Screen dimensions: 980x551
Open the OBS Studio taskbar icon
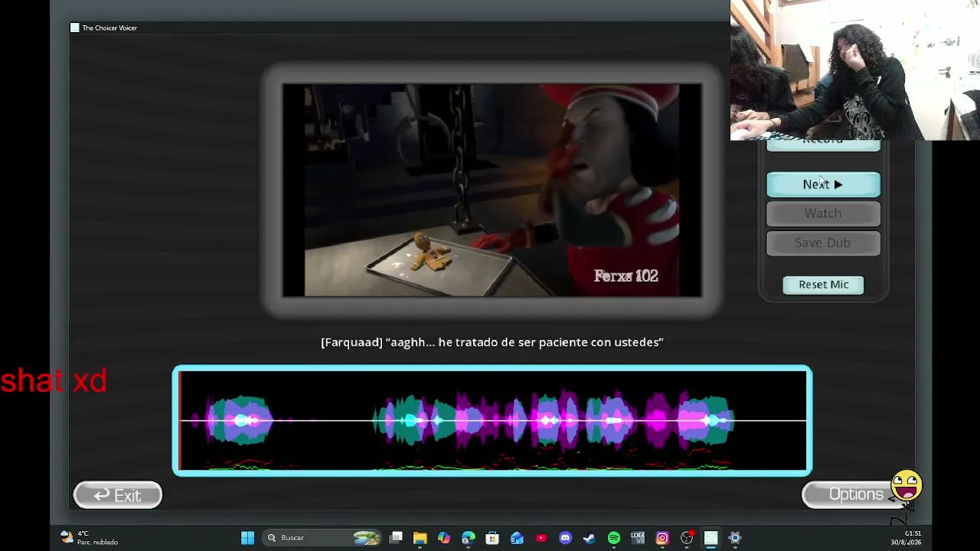687,538
